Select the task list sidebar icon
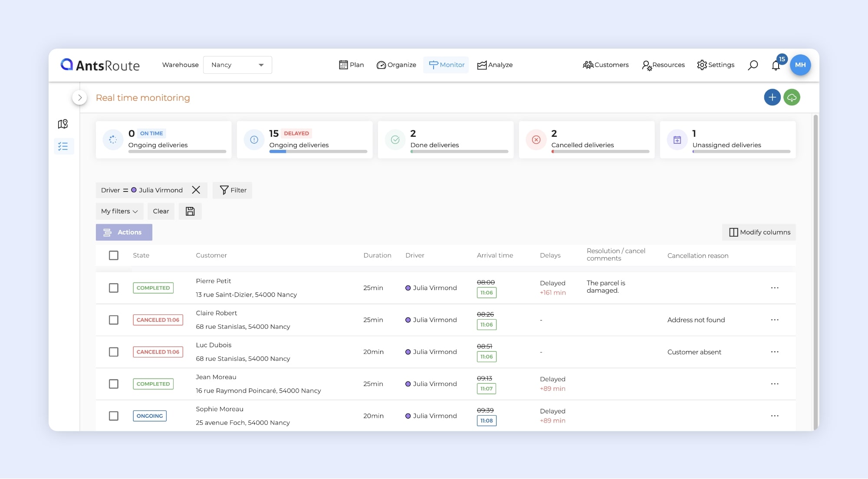The width and height of the screenshot is (868, 479). coord(63,146)
